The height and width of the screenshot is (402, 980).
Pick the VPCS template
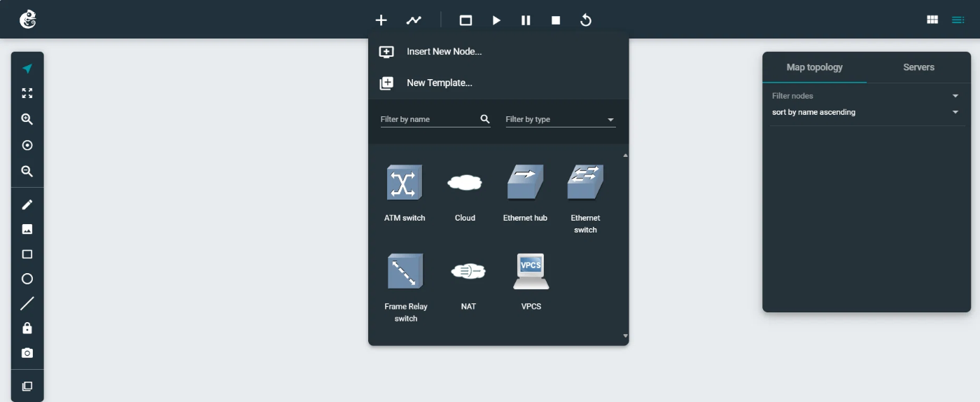(531, 282)
